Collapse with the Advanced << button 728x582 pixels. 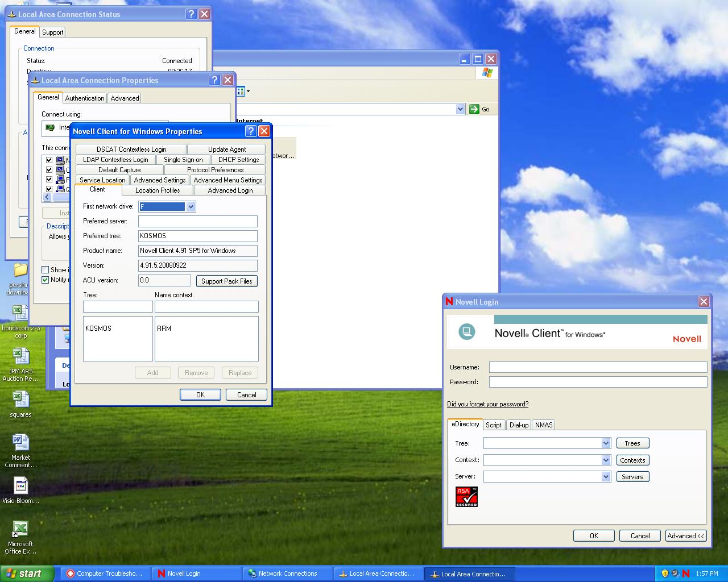click(x=686, y=535)
